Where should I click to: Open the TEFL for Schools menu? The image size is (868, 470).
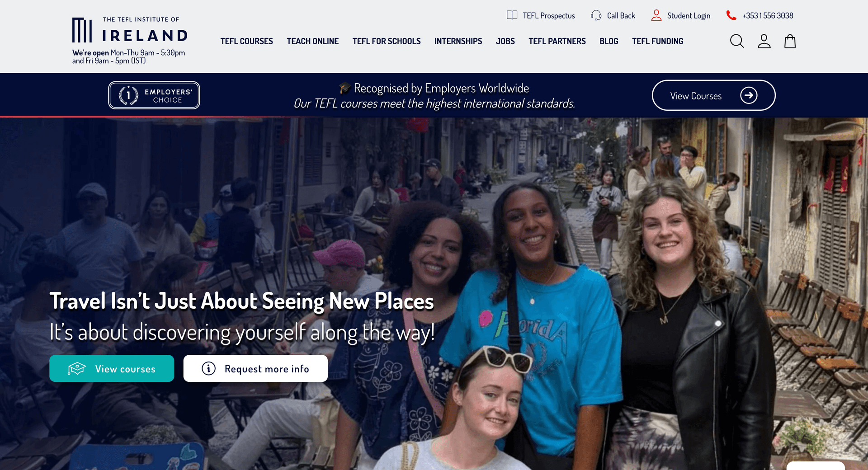coord(387,41)
